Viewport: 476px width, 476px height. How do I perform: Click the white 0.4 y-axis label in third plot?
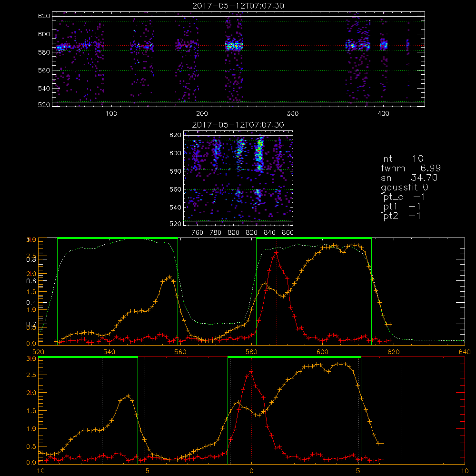(31, 302)
